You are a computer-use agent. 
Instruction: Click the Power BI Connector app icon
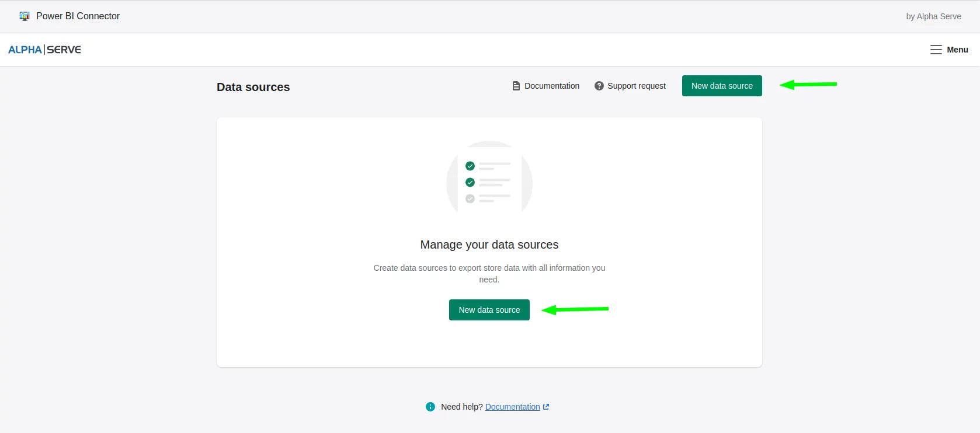click(x=25, y=16)
